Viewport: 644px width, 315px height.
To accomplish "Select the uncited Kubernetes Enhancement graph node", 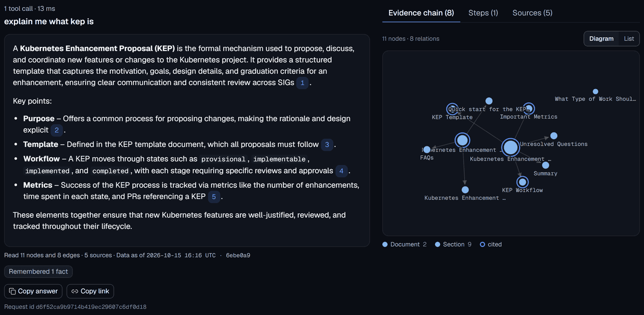I will coord(465,190).
